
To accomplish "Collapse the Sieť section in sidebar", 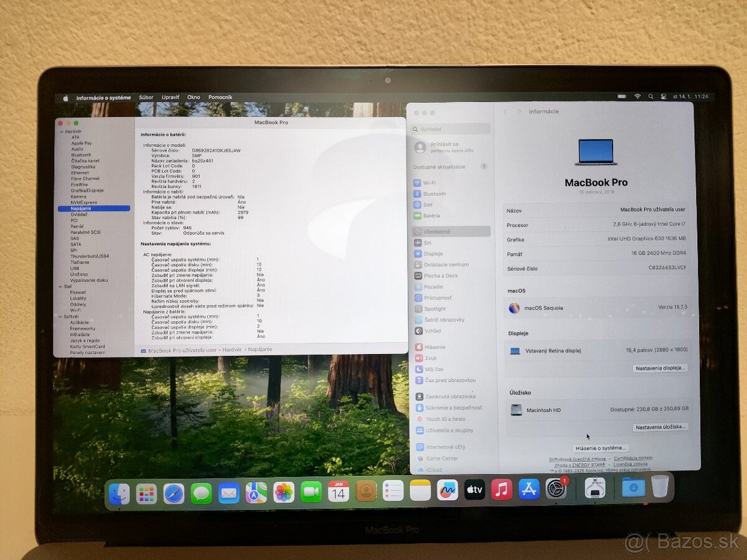I will click(x=60, y=286).
